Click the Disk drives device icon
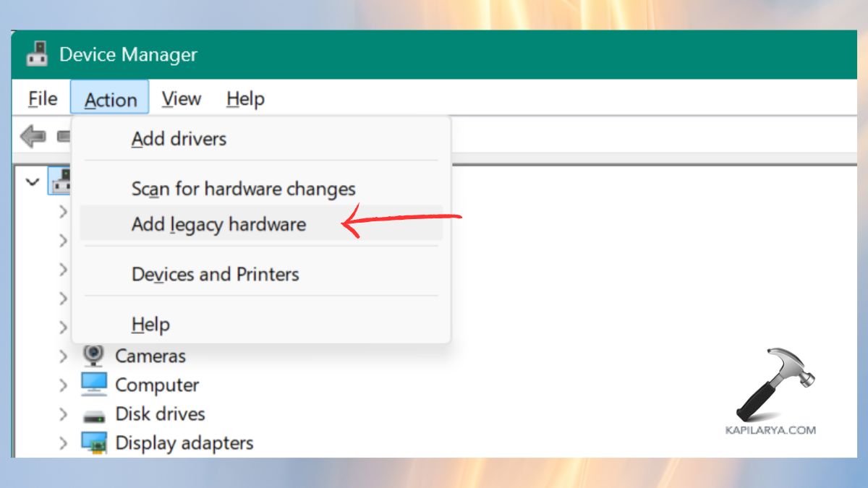868x488 pixels. pos(93,414)
